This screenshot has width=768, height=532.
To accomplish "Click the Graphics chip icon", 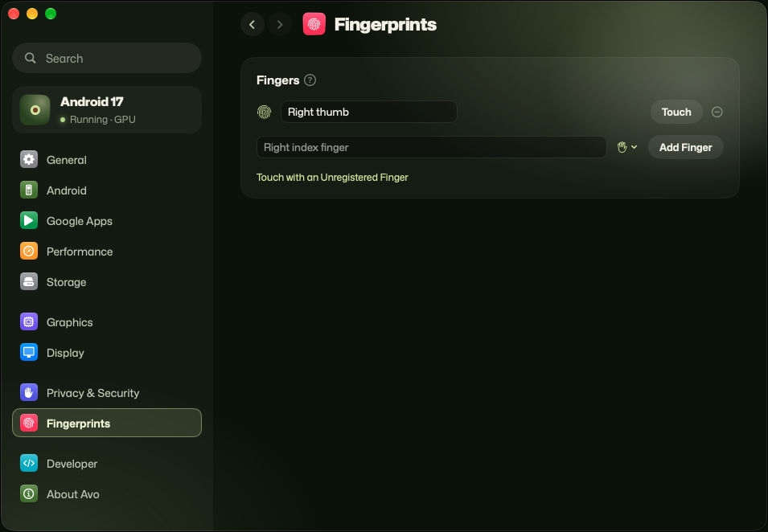I will point(29,322).
